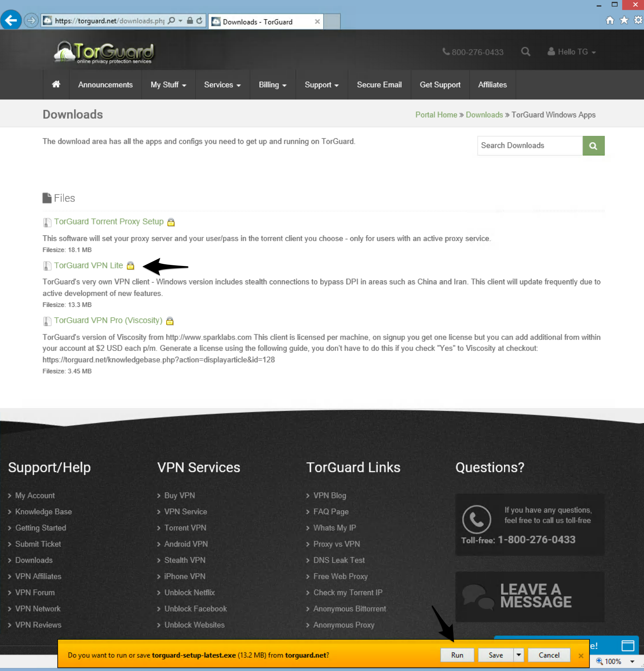
Task: Open the TorGuard Torrent Proxy Setup link
Action: pos(108,222)
